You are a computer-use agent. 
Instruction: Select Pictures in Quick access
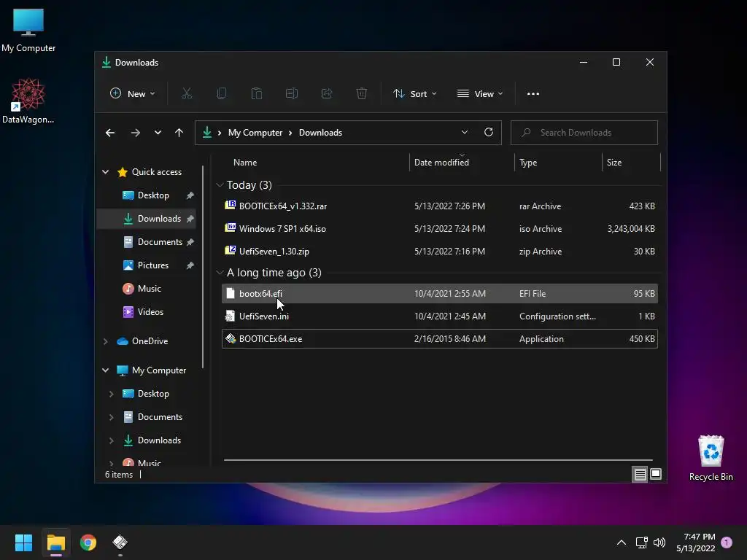click(146, 265)
